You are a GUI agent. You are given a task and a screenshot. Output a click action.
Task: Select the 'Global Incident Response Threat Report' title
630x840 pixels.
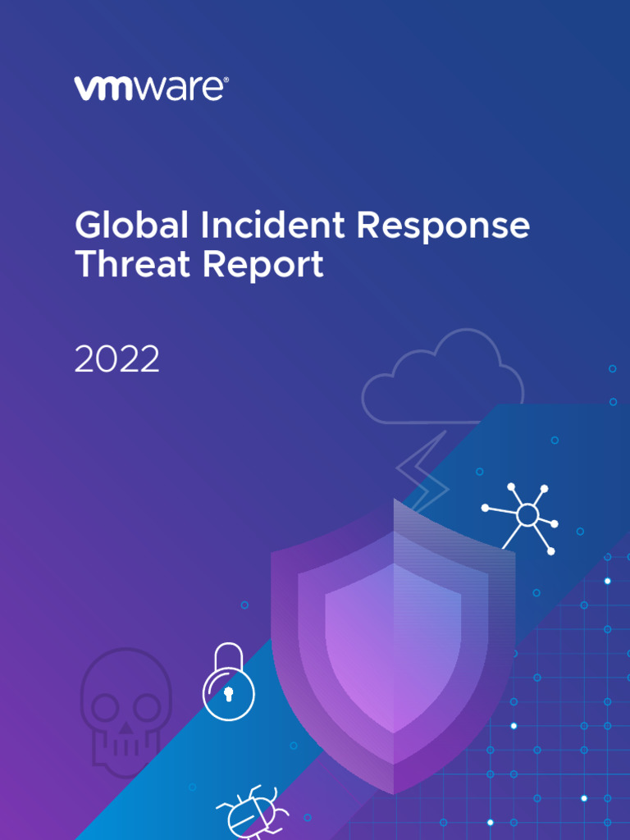(302, 244)
